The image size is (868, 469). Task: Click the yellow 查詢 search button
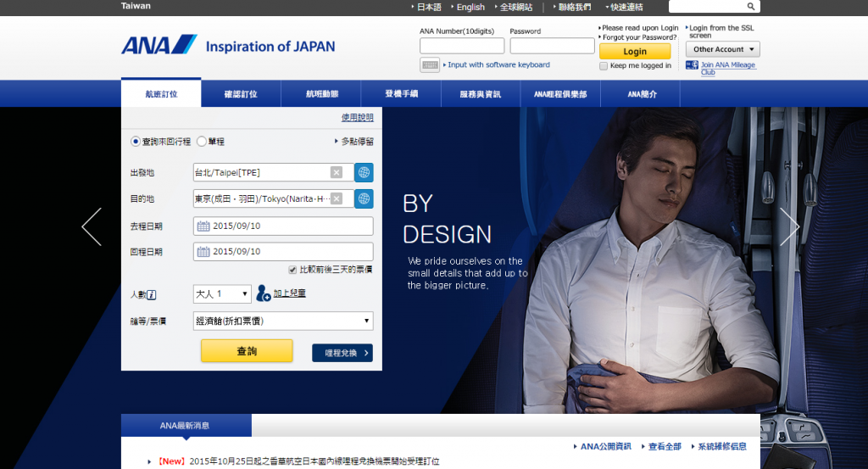pyautogui.click(x=247, y=350)
